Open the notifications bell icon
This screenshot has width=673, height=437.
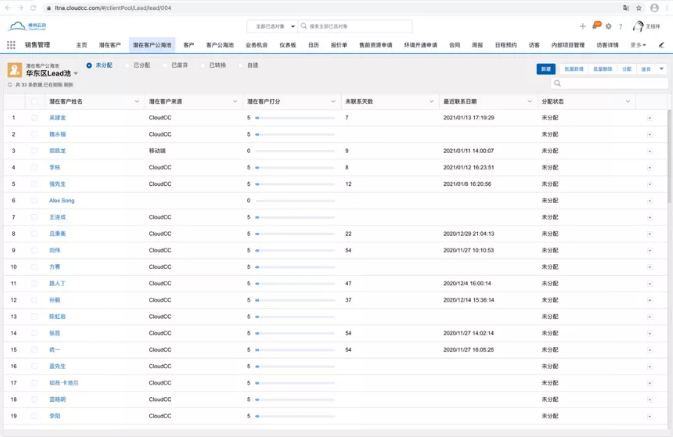click(596, 26)
